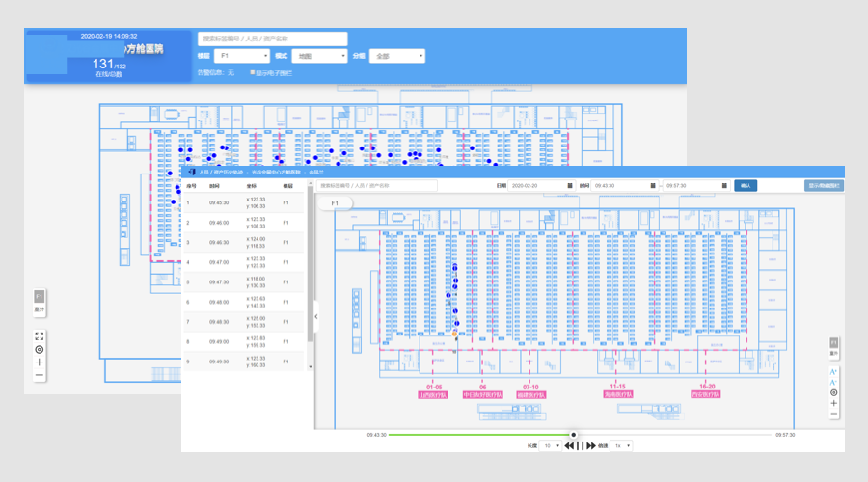Click the fast-forward playback button
Screen dimensions: 868x482
590,446
